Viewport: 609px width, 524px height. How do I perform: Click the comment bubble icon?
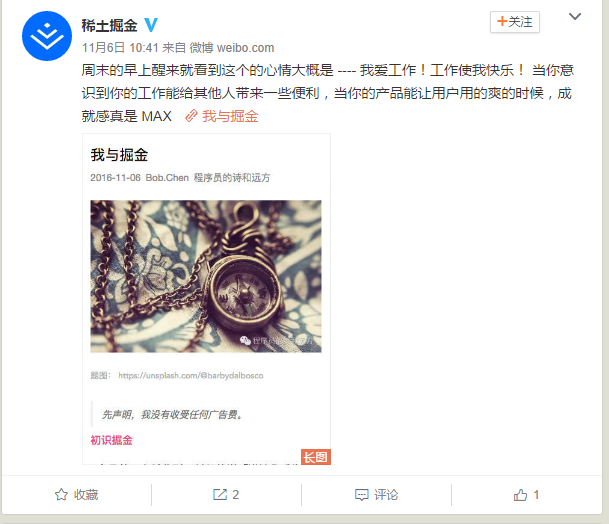click(362, 495)
